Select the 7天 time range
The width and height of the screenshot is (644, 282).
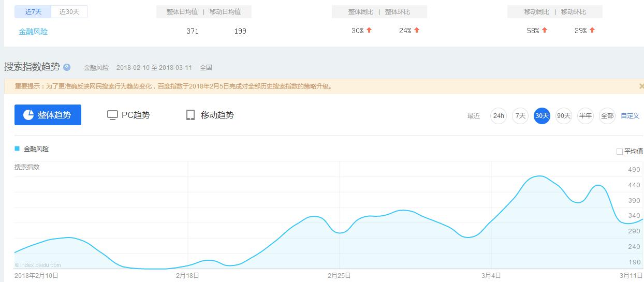[520, 115]
